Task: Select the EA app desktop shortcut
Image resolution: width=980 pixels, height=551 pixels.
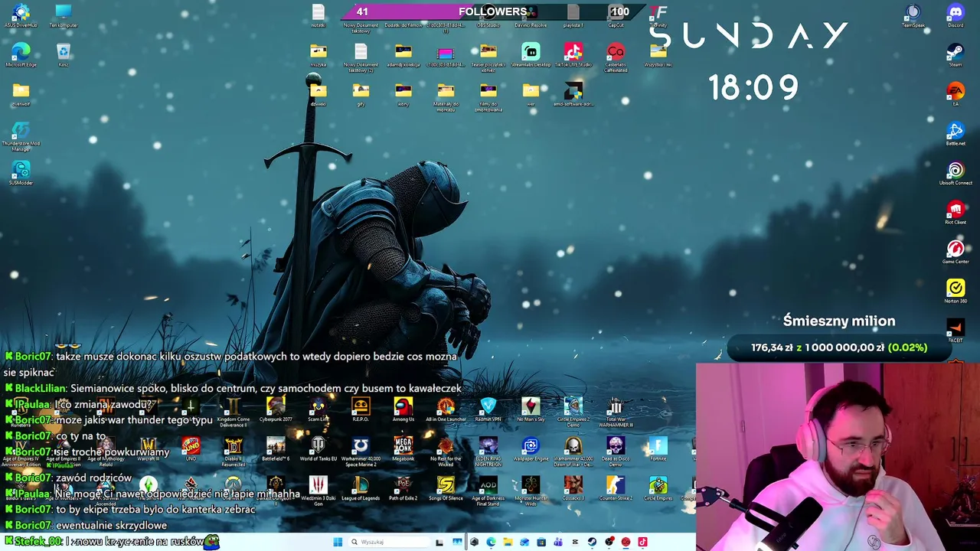Action: (x=955, y=94)
